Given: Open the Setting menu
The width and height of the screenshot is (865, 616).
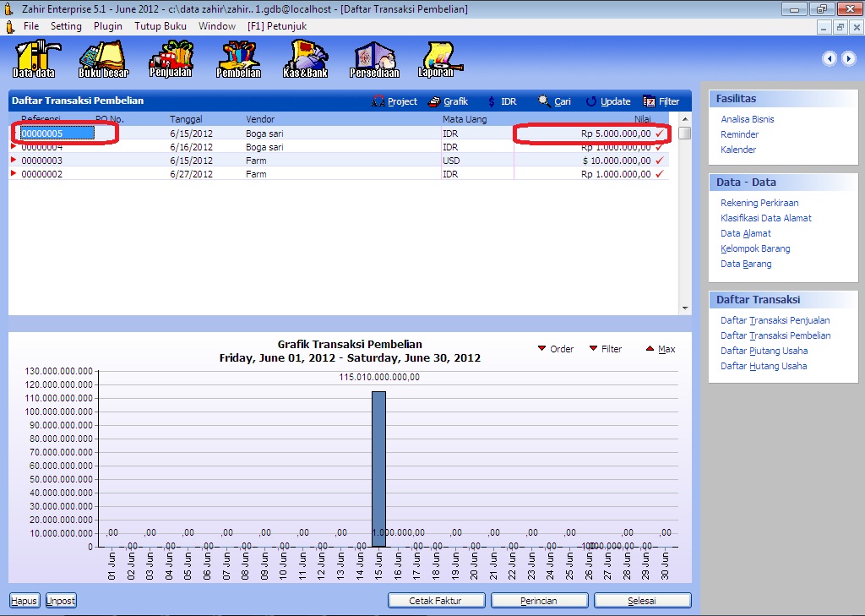Looking at the screenshot, I should 66,26.
